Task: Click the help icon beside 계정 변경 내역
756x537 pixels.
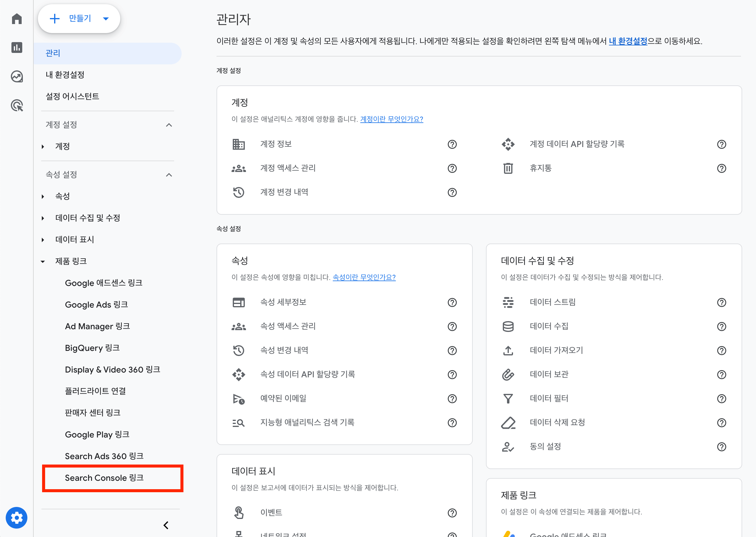Action: [452, 192]
